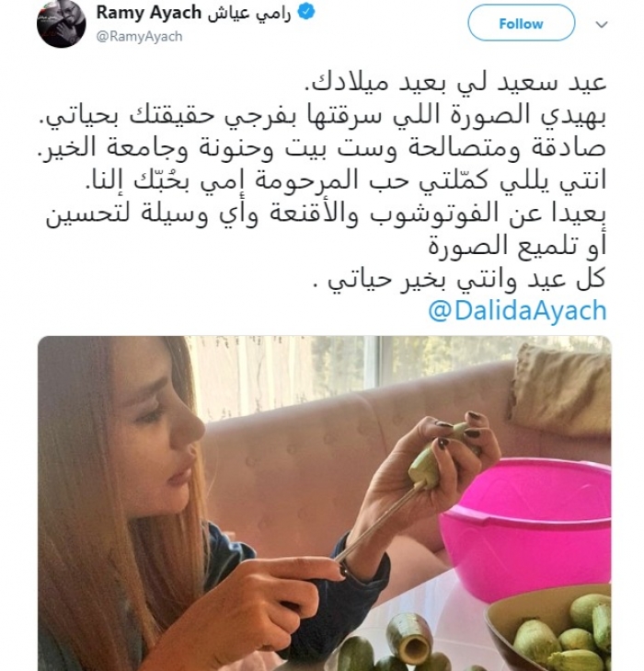Viewport: 644px width, 671px height.
Task: Click the blue verified badge
Action: [x=306, y=12]
